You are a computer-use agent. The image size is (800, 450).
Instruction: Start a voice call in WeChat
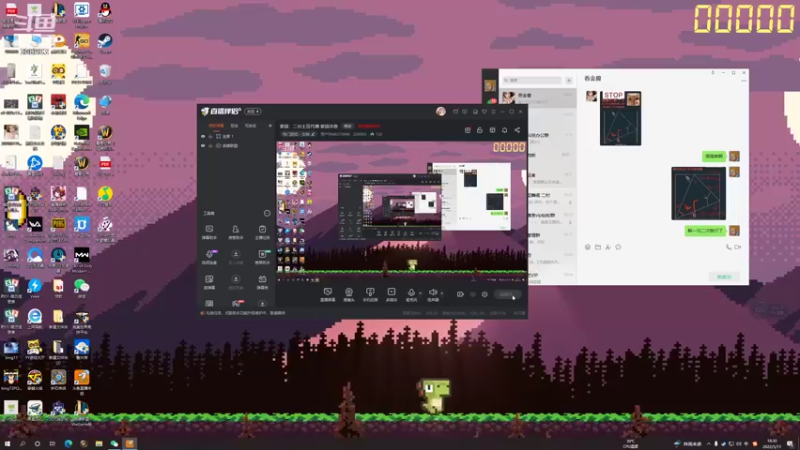point(728,247)
